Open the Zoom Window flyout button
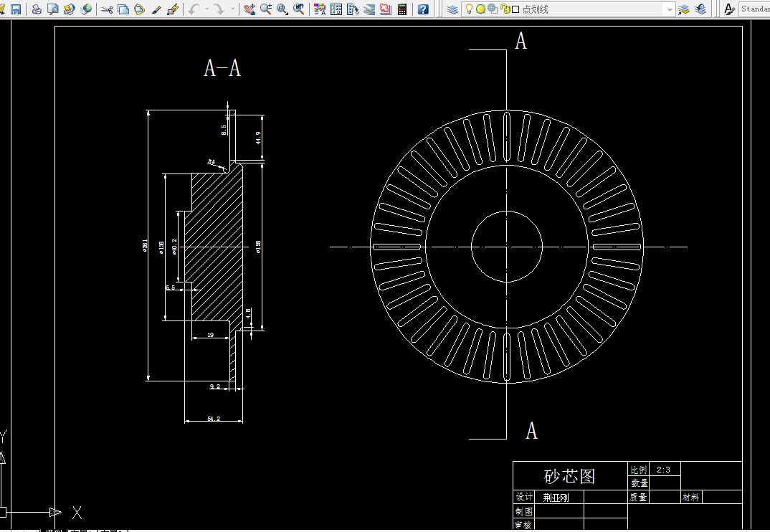The height and width of the screenshot is (532, 770). tap(282, 9)
